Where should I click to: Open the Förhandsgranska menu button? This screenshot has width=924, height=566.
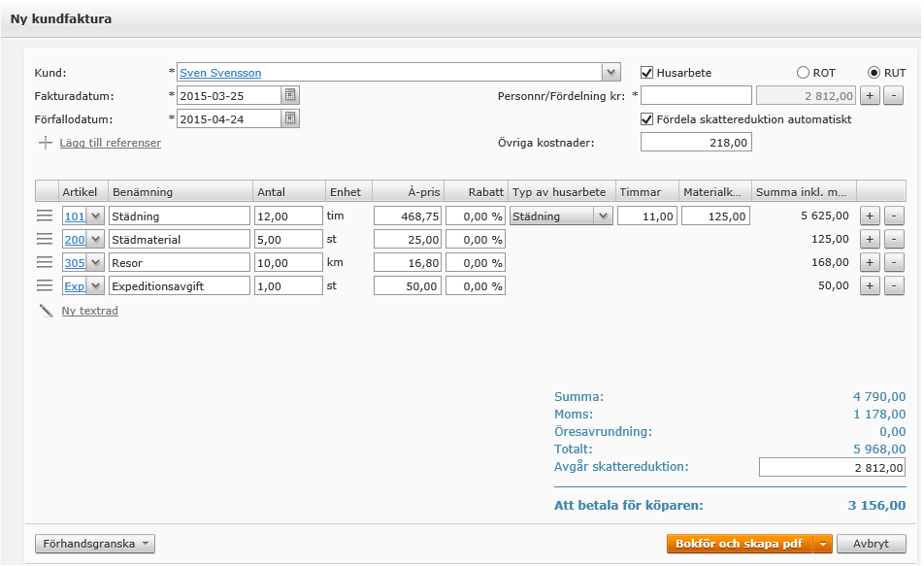point(94,544)
